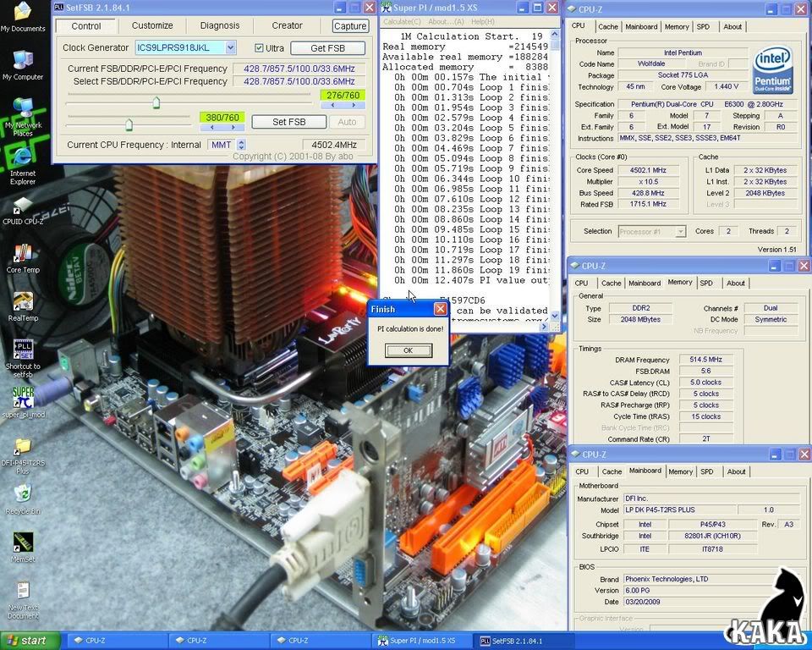Toggle the Ultra checkbox in SetFSB
Image resolution: width=812 pixels, height=650 pixels.
[x=259, y=48]
